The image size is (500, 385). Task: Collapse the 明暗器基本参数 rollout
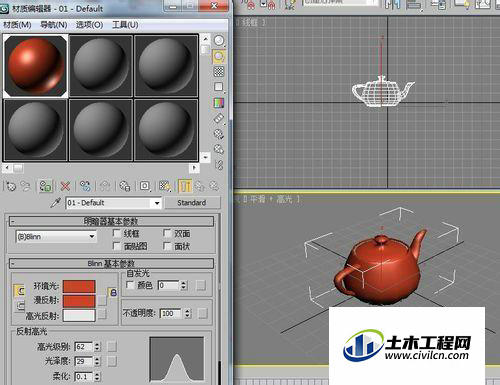click(111, 221)
